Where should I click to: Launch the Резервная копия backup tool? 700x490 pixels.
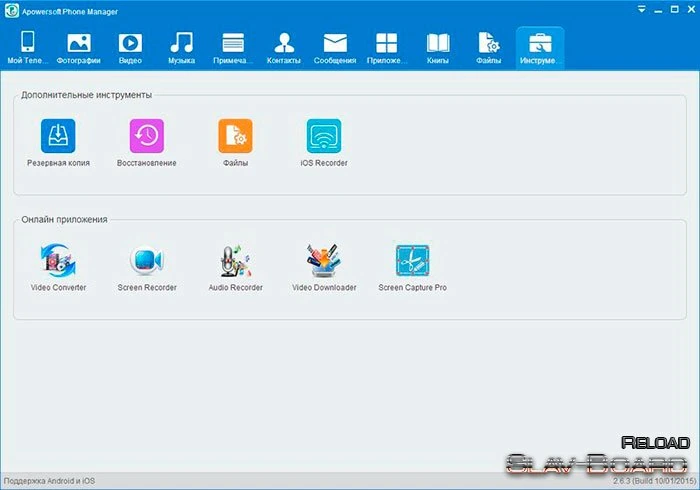pyautogui.click(x=58, y=143)
